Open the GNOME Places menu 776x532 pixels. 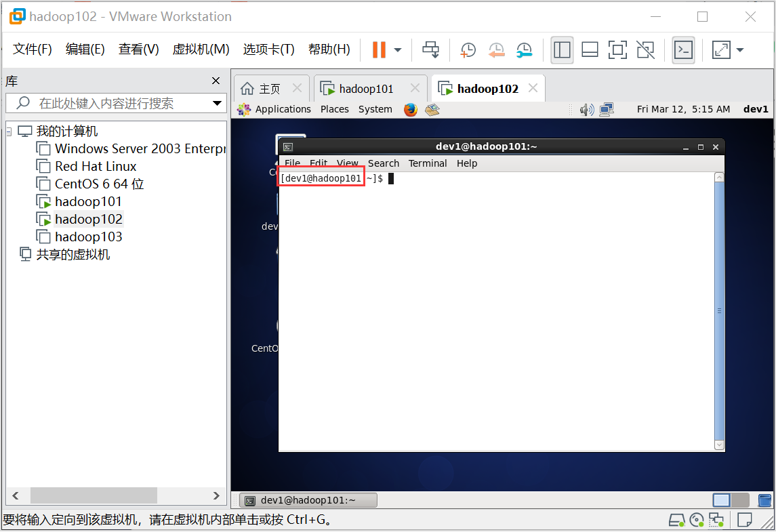tap(335, 109)
